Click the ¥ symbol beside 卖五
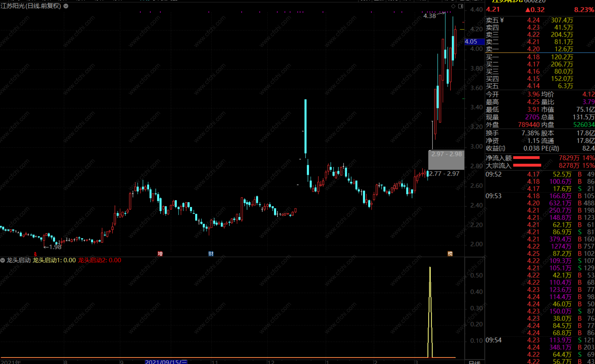This screenshot has height=364, width=595. 502,20
